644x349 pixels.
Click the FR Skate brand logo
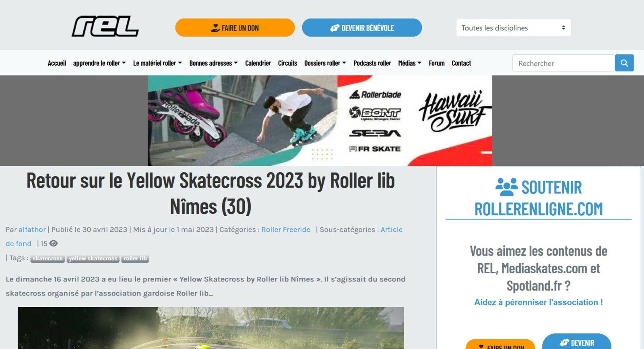point(375,149)
